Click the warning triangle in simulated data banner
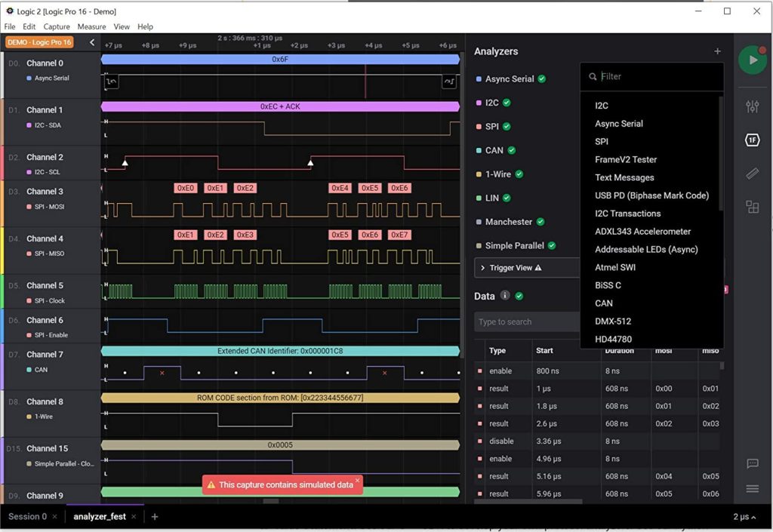This screenshot has height=532, width=773. [211, 485]
